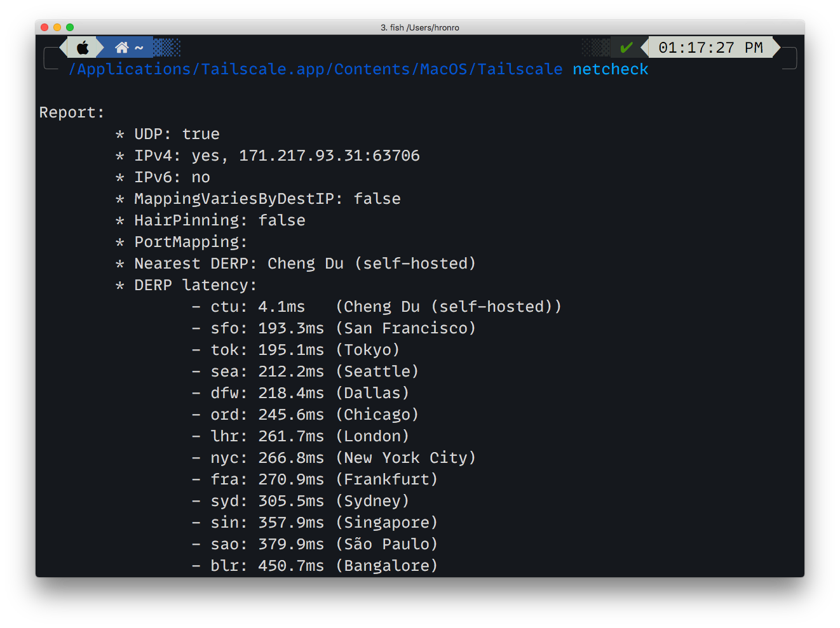Click the green checkmark success indicator
This screenshot has width=840, height=628.
point(626,46)
